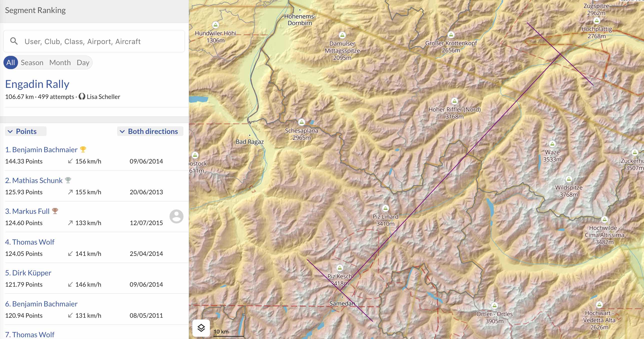Open 3. Markus Full ranking entry
Viewport: 644px width, 339px height.
[x=94, y=217]
